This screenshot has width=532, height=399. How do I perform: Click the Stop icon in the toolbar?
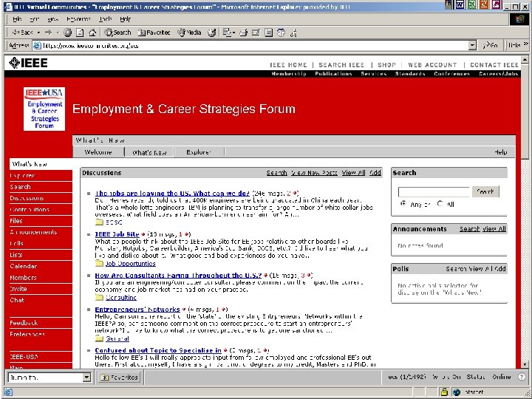68,33
